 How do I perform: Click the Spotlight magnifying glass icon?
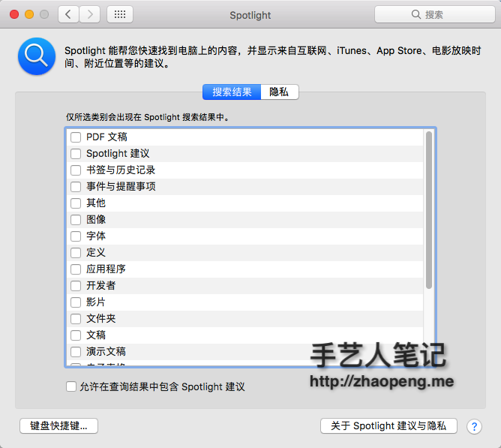tap(36, 56)
